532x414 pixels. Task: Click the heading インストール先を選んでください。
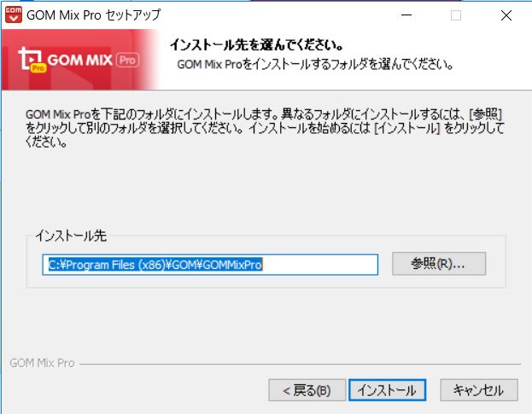[x=257, y=44]
